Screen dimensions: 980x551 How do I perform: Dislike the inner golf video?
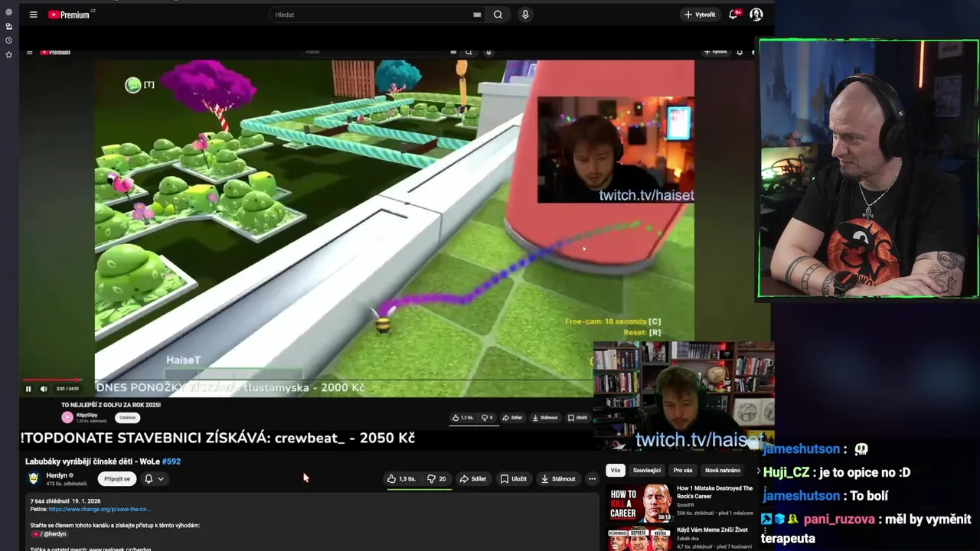(x=487, y=418)
